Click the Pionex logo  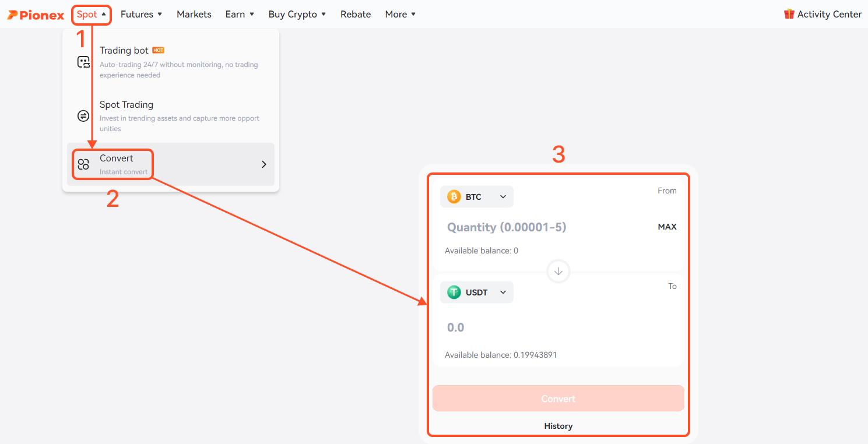tap(36, 15)
